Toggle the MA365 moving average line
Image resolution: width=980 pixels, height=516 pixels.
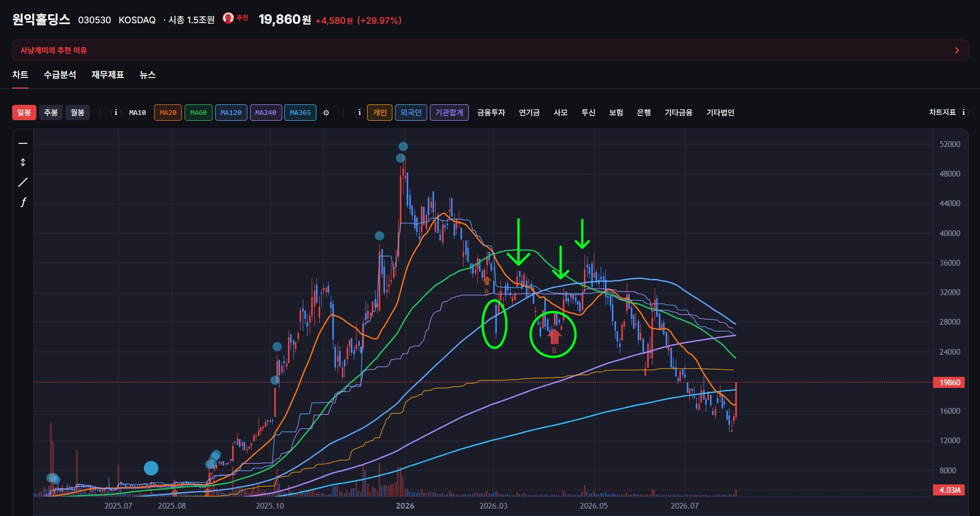(300, 113)
